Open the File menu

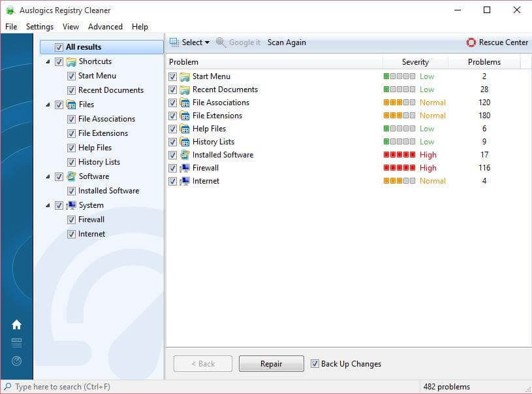click(11, 27)
